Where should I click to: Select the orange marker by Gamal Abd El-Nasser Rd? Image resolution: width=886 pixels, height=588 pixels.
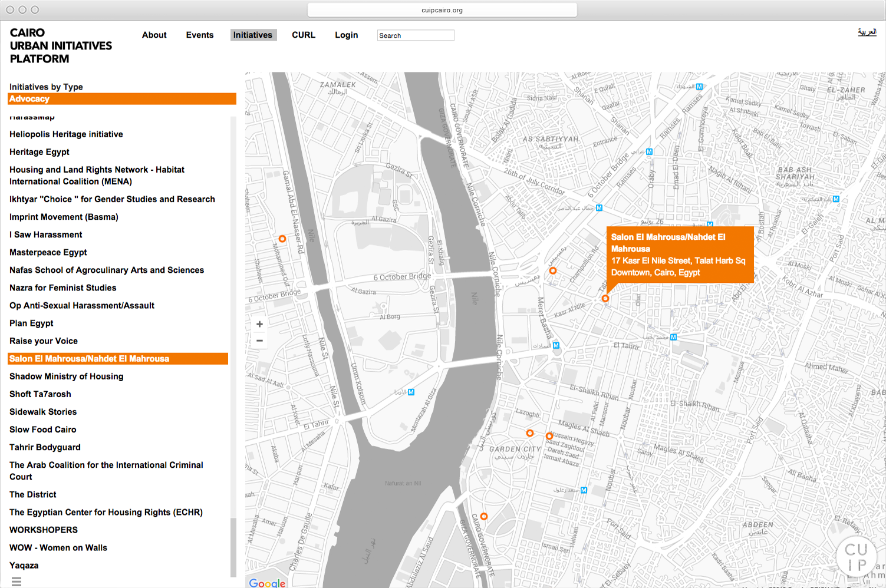pos(282,239)
